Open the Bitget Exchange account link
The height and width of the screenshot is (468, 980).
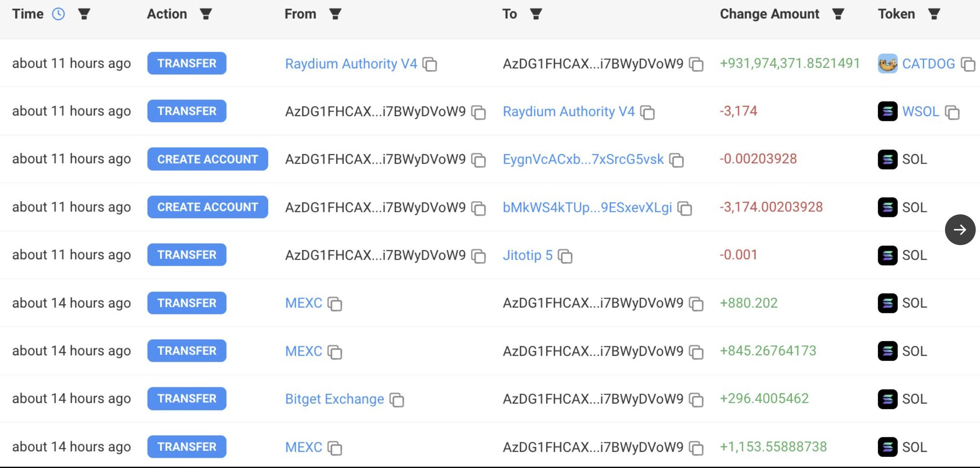pyautogui.click(x=335, y=399)
